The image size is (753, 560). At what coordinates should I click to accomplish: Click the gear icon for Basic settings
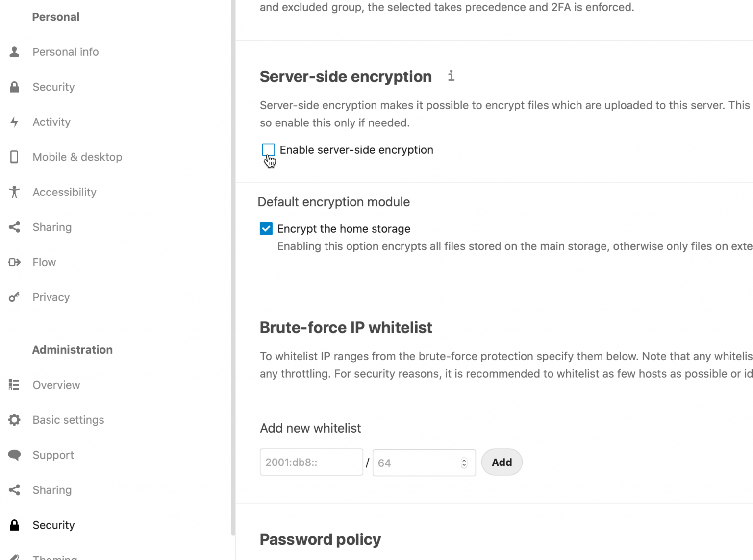[14, 420]
